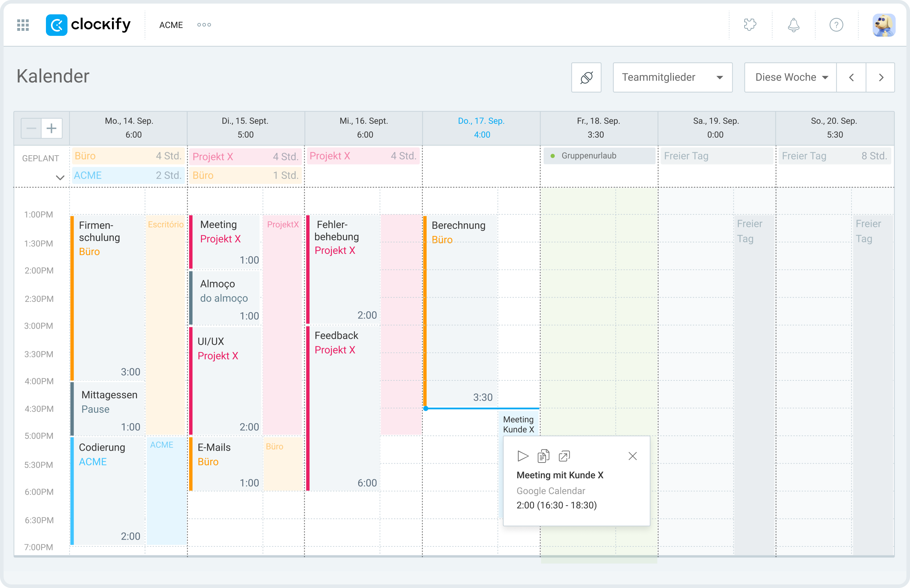Click the calendar disconnect icon next to Teammitglieder
Screen dimensions: 910x588
point(586,77)
